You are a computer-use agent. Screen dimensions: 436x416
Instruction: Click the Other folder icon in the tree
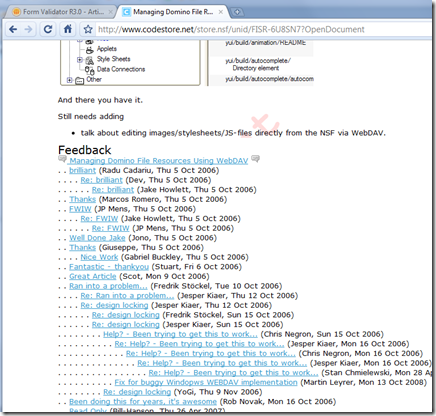[79, 80]
